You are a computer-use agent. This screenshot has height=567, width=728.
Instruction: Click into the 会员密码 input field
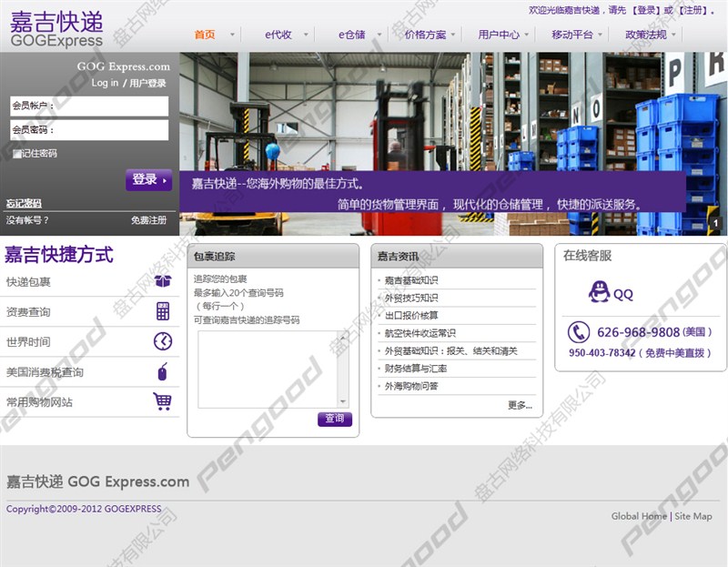coord(89,130)
